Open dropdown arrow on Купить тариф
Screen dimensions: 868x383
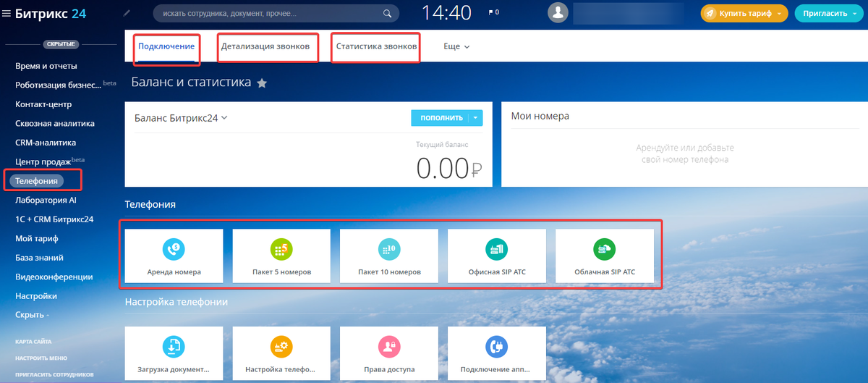tap(779, 13)
